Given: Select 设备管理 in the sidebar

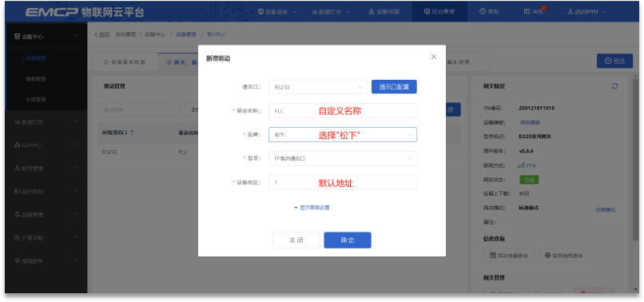Looking at the screenshot, I should (36, 58).
